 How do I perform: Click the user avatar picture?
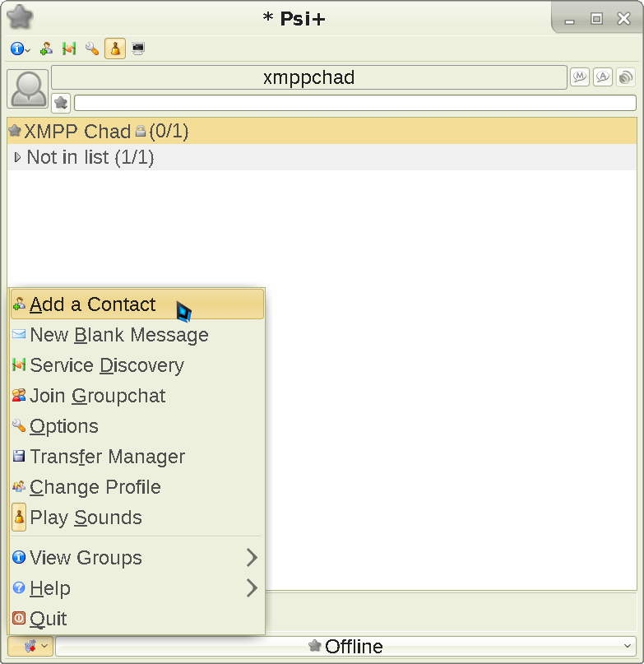click(28, 89)
